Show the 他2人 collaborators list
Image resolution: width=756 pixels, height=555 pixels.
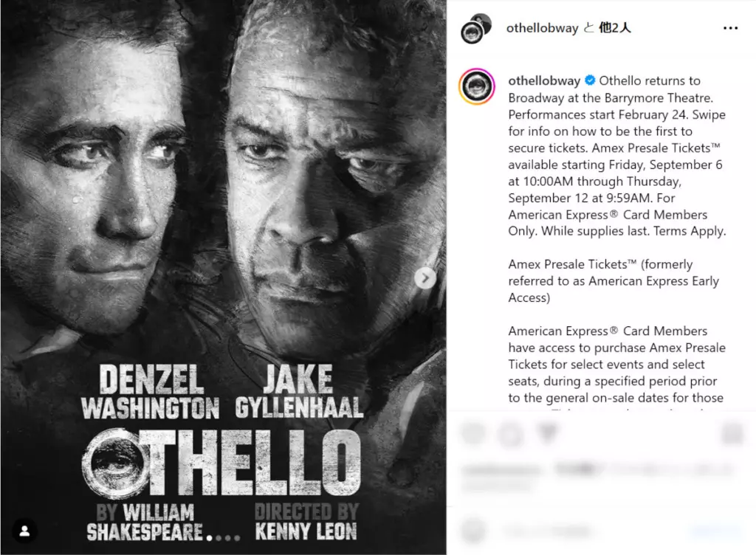click(615, 28)
